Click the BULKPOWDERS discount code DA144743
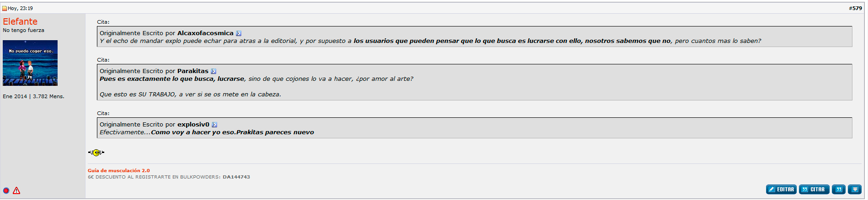The height and width of the screenshot is (200, 868). [x=236, y=177]
